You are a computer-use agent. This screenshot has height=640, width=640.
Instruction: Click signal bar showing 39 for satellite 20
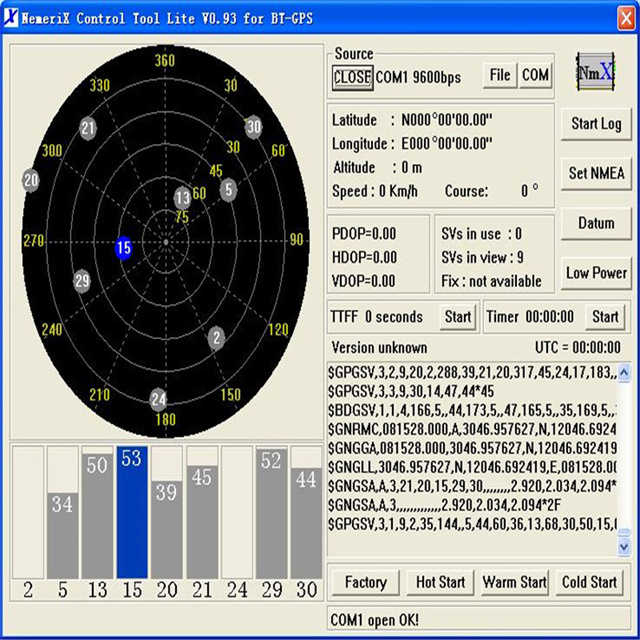click(167, 529)
